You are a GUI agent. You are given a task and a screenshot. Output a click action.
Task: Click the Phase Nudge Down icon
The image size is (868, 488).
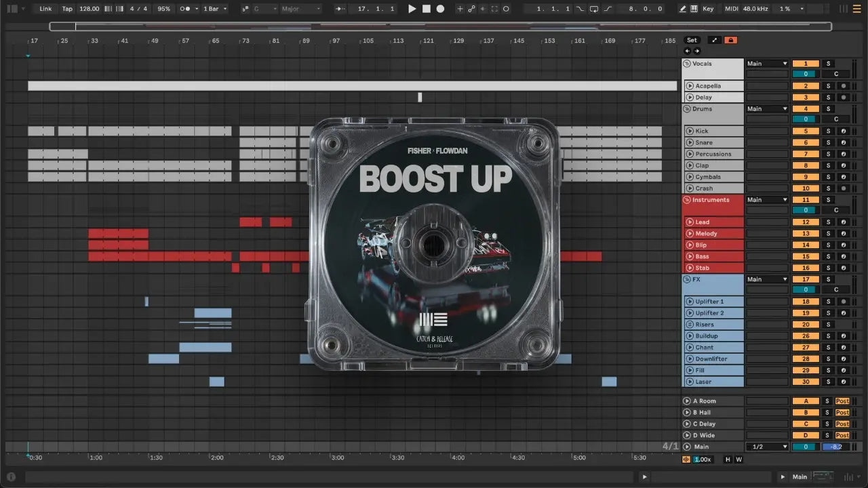(108, 9)
